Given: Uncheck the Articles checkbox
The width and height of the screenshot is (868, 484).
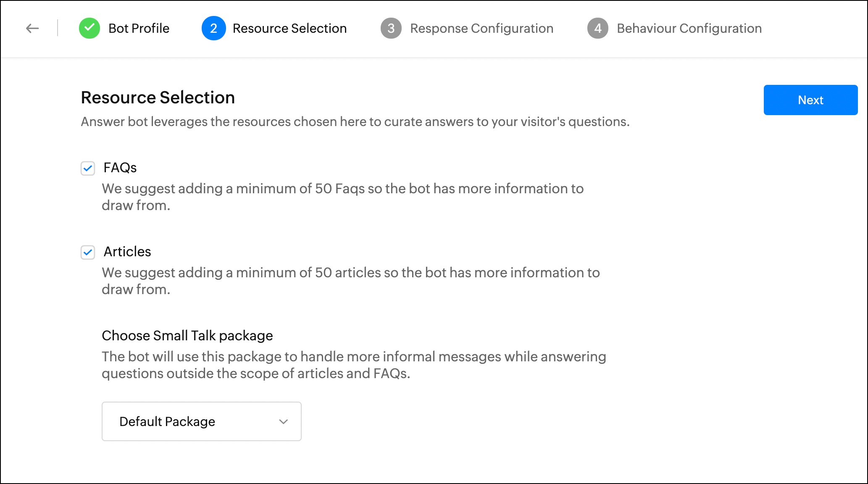Looking at the screenshot, I should [x=88, y=253].
